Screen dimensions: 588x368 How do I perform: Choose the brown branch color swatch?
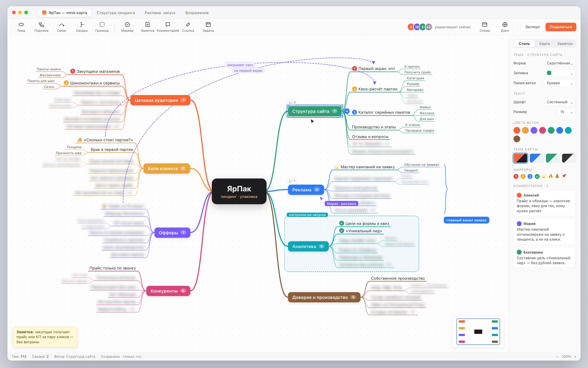517,139
